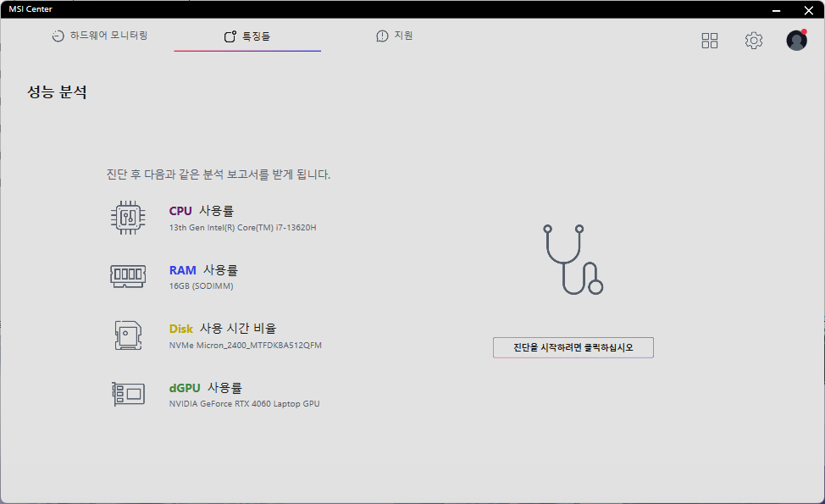Start diagnosis with 진단을 시작하려면 클릭하십시오 button

pyautogui.click(x=573, y=348)
